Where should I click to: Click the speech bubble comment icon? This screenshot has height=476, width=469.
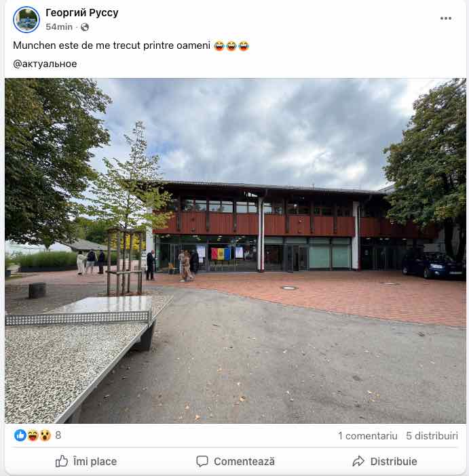202,461
